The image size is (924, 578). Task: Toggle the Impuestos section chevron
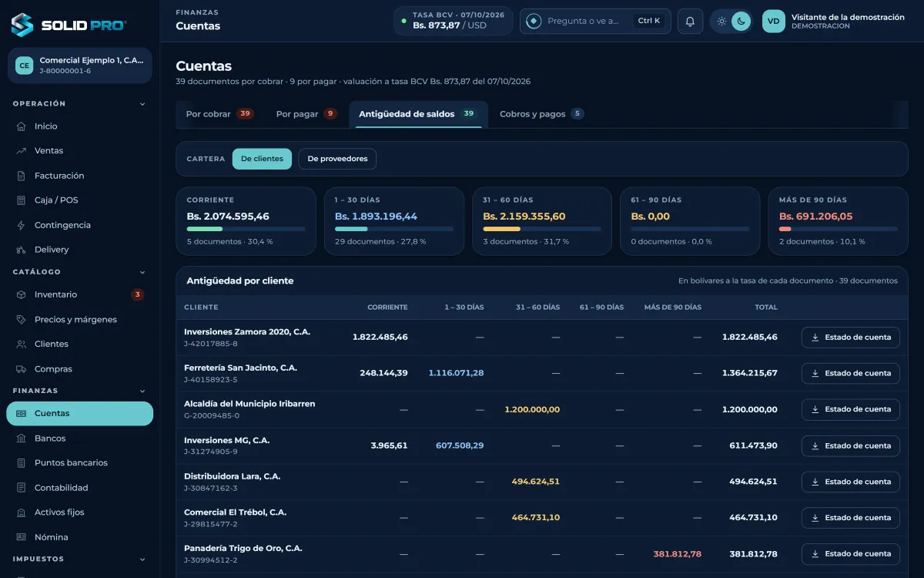pos(142,560)
